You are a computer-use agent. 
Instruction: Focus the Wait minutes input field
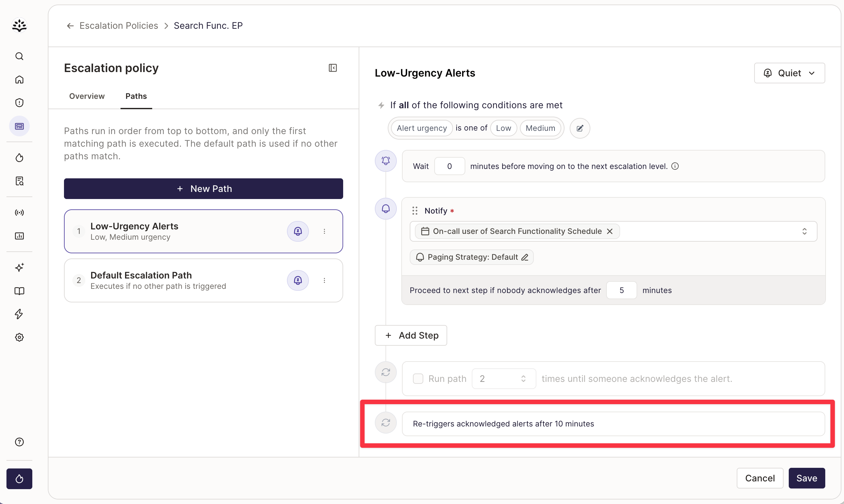[x=450, y=166]
